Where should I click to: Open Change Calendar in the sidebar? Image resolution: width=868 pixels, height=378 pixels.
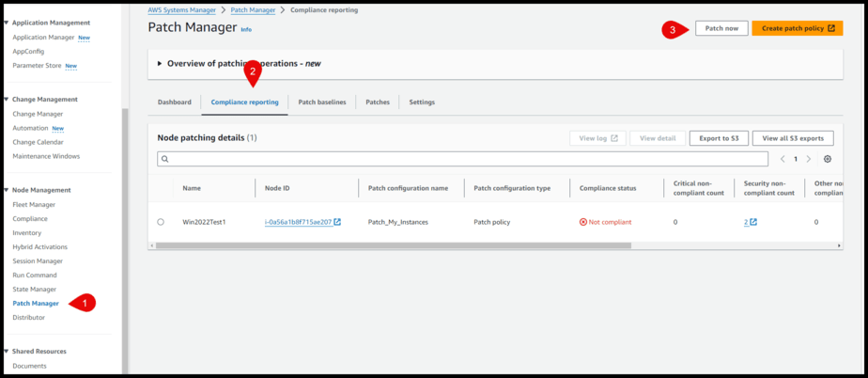tap(38, 142)
